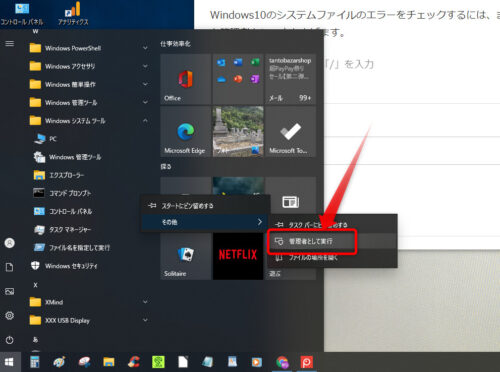Open the Microsoft Edge tile
Viewport: 500px width, 372px height.
pyautogui.click(x=185, y=131)
